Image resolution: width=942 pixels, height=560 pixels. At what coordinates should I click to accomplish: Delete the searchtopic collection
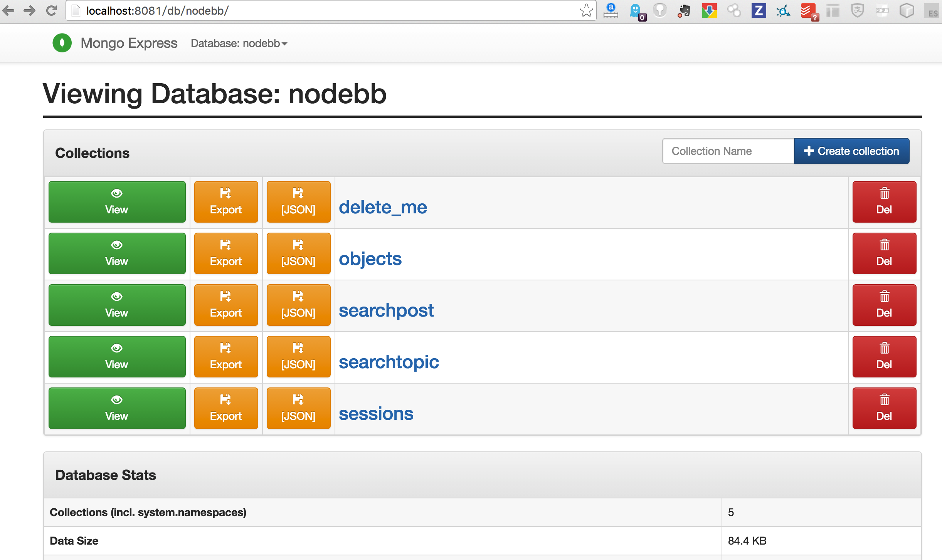tap(884, 357)
